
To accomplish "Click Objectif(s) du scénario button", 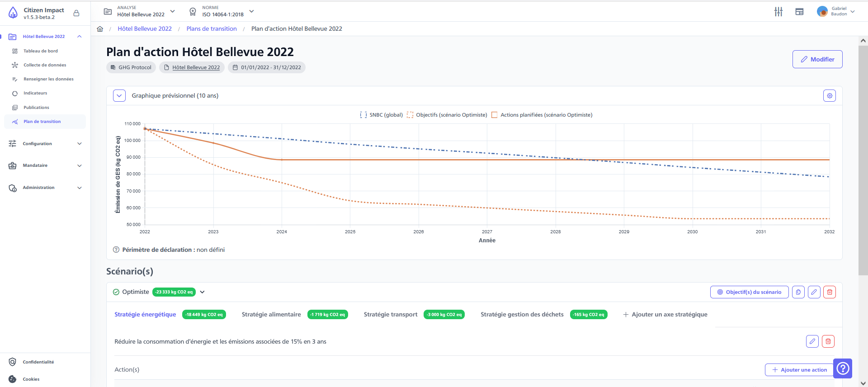I will pyautogui.click(x=750, y=292).
